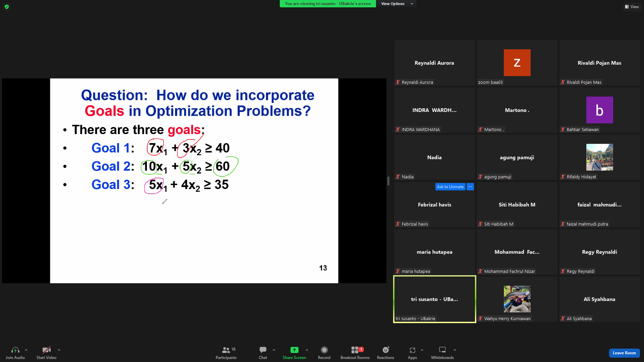Expand whiteboard options arrow beside Whiteboards

[x=455, y=350]
